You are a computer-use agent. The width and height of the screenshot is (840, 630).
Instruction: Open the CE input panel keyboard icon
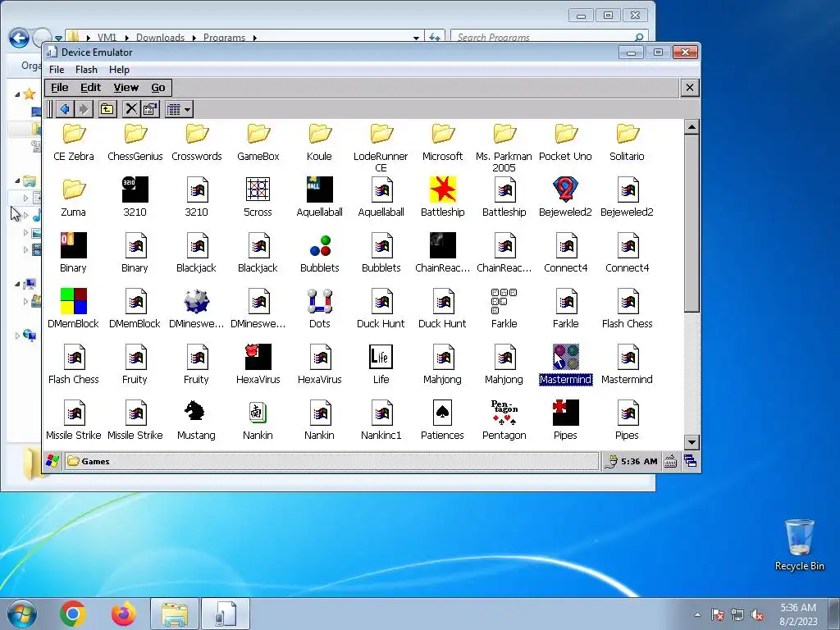pos(670,461)
